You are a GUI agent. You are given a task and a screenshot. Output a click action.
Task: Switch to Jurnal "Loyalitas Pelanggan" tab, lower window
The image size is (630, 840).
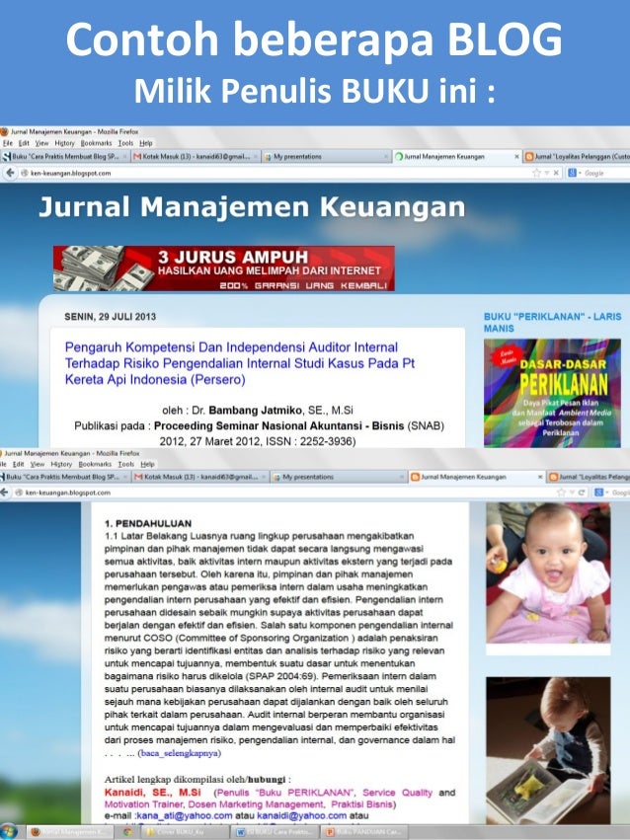[x=589, y=477]
